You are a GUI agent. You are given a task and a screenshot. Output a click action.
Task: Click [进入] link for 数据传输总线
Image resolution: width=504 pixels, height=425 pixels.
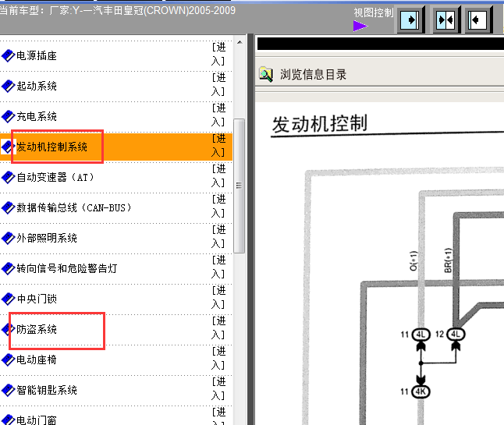pos(218,206)
